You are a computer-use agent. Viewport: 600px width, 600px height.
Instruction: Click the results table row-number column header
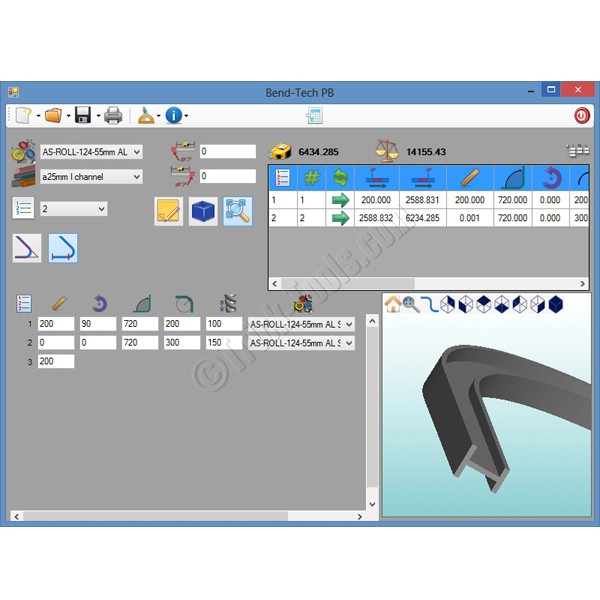(283, 178)
